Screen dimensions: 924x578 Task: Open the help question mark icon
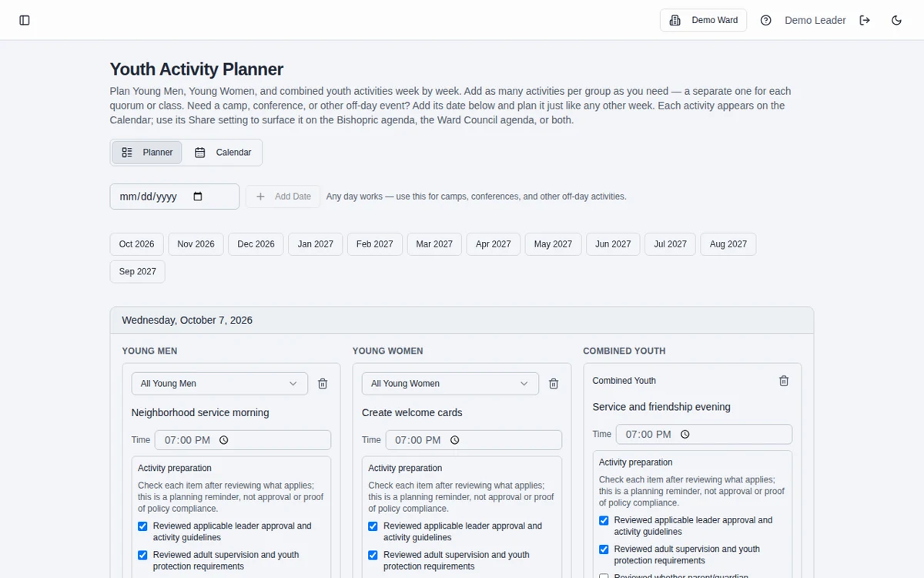tap(765, 20)
